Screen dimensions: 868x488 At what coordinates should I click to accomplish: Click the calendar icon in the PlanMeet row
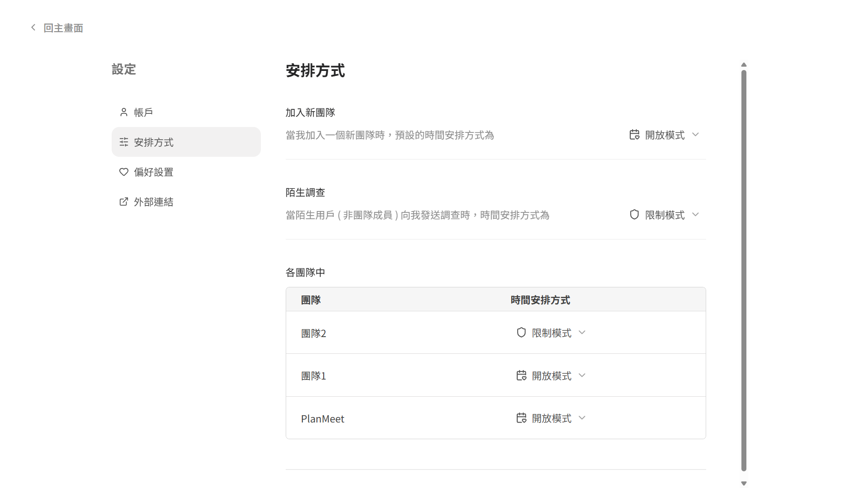[x=521, y=418]
